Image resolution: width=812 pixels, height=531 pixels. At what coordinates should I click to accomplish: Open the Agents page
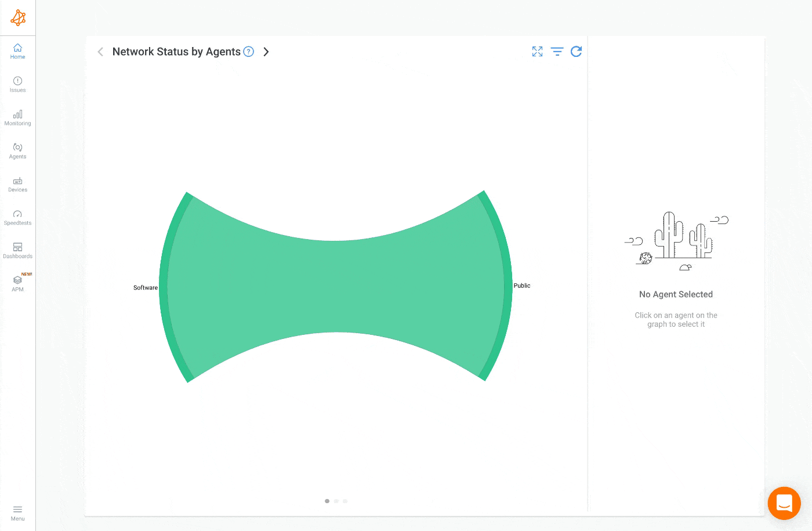[x=17, y=151]
